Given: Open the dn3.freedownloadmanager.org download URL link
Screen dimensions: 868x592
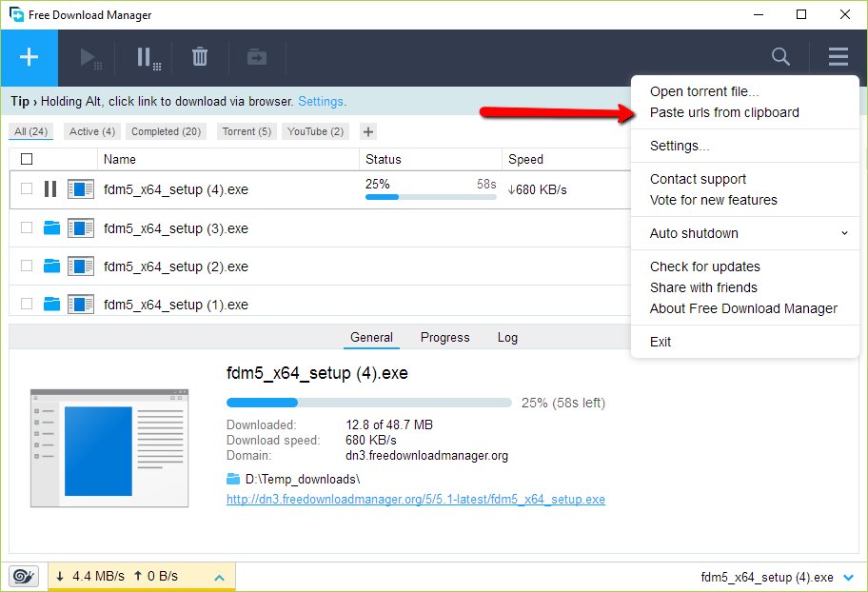Looking at the screenshot, I should point(416,499).
